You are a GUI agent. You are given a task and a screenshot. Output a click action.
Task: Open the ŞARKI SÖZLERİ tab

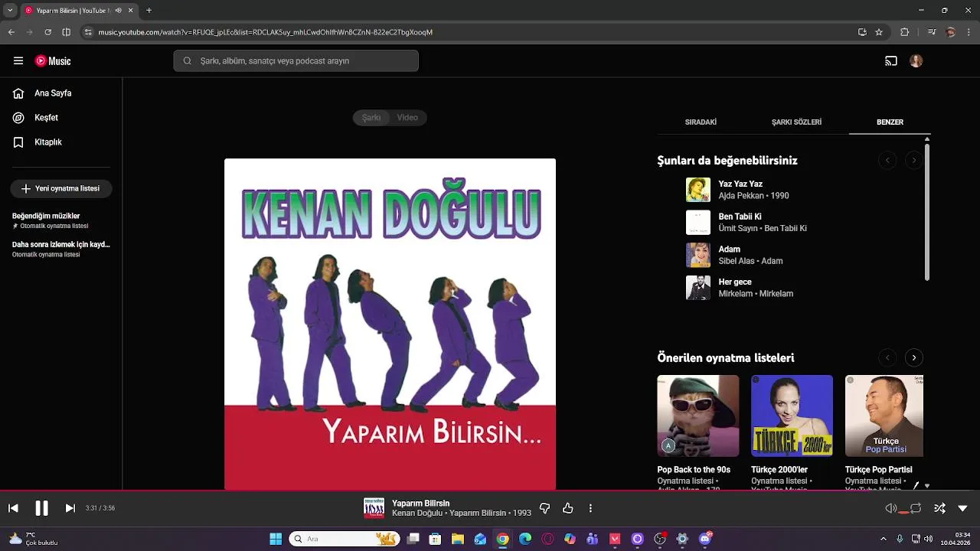click(796, 122)
